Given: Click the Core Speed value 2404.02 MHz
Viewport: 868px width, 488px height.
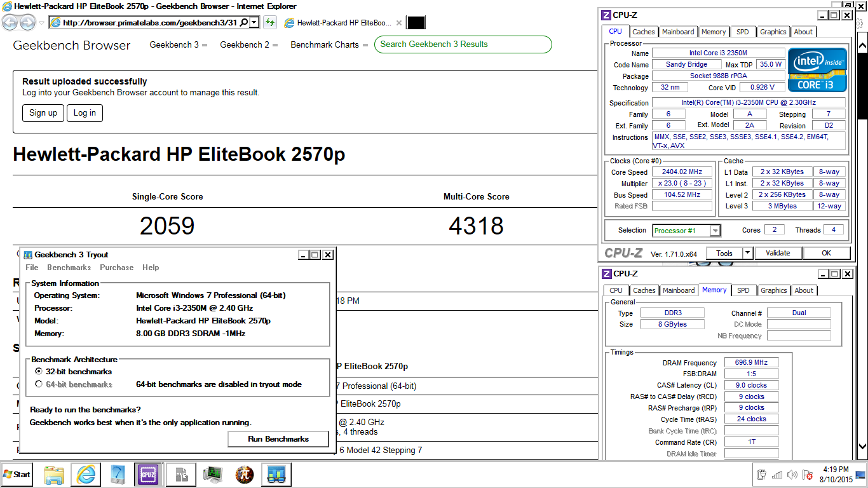Looking at the screenshot, I should point(682,172).
